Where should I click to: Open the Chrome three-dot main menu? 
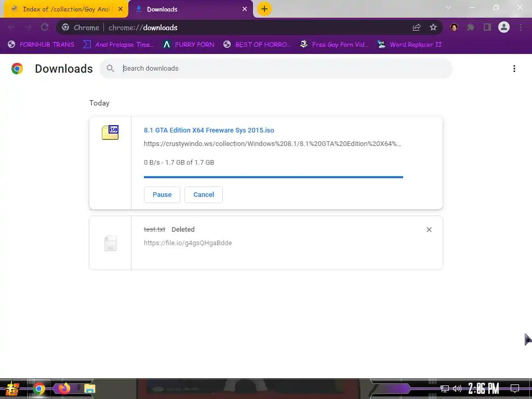coord(521,28)
